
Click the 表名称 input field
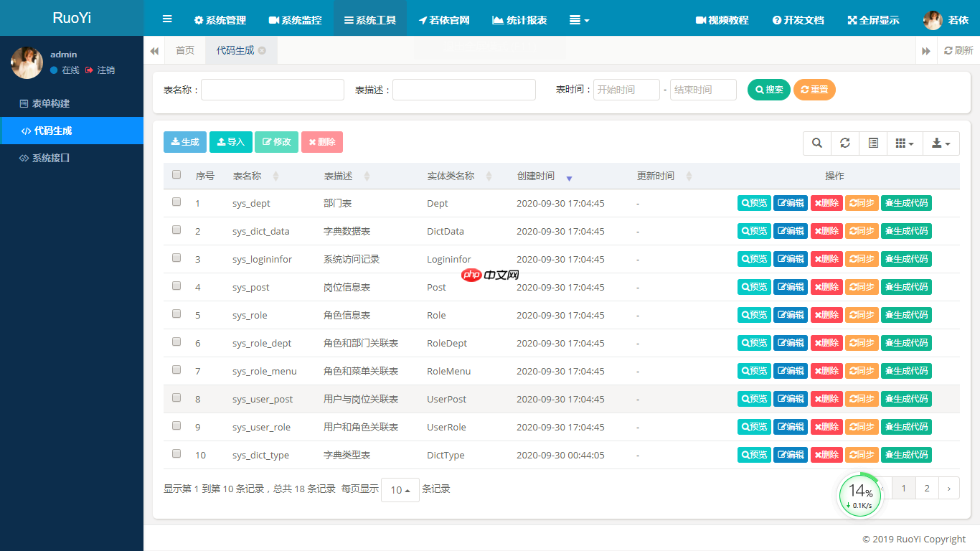(273, 89)
